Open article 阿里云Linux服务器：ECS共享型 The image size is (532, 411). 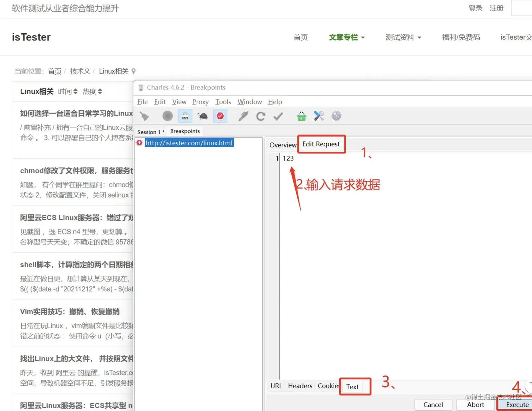coord(76,406)
